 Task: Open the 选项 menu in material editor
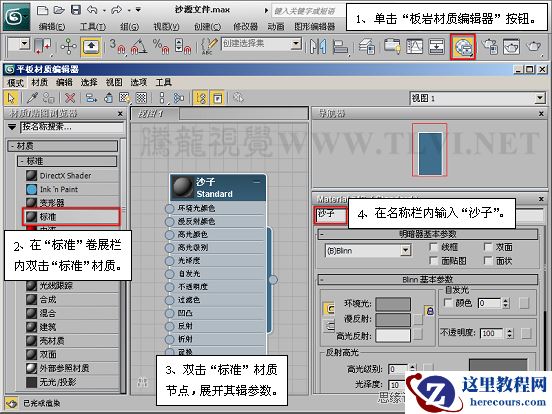(x=139, y=82)
